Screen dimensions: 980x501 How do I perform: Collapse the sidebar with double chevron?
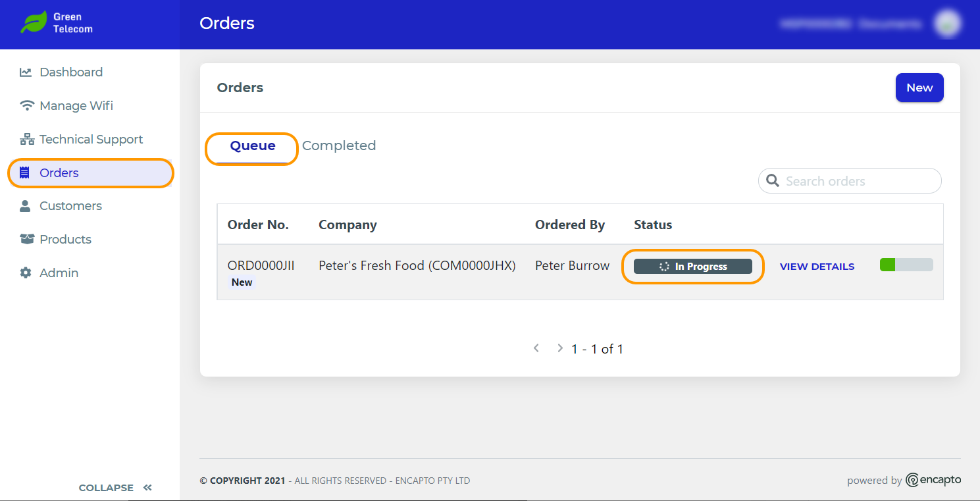click(x=147, y=488)
